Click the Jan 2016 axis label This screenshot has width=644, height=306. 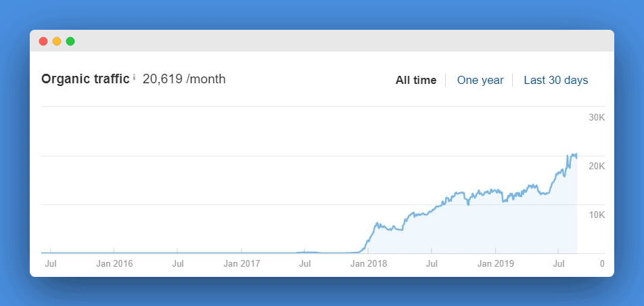pyautogui.click(x=114, y=263)
